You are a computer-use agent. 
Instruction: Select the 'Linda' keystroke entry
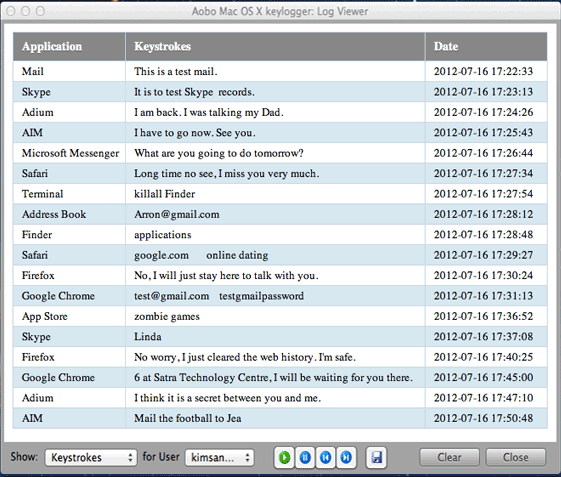pyautogui.click(x=148, y=337)
